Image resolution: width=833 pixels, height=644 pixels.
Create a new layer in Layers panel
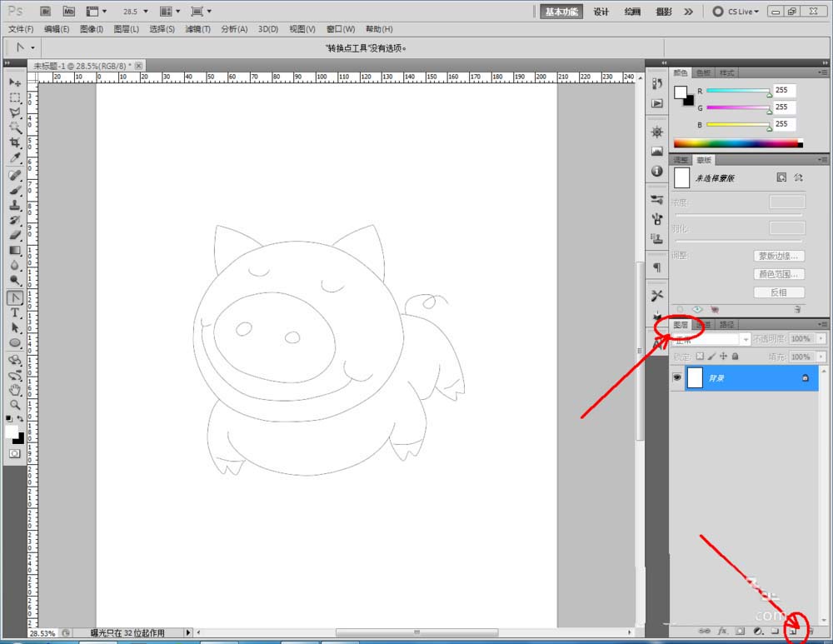tap(793, 632)
